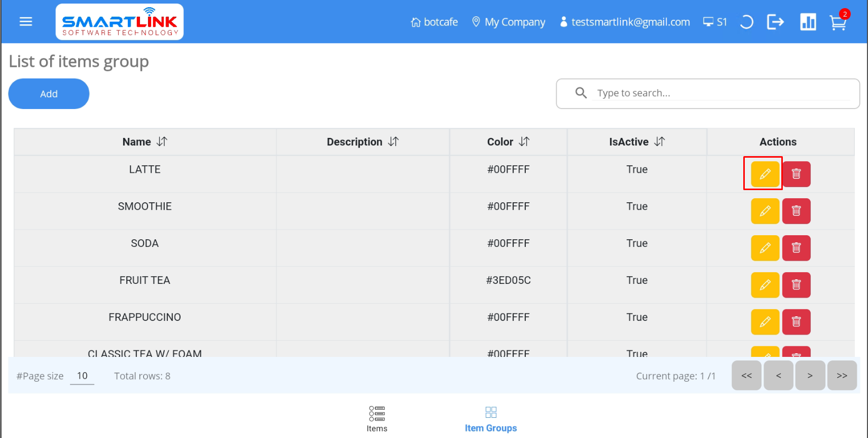Delete the FRAPPUCCINO item group
This screenshot has height=438, width=868.
point(796,322)
